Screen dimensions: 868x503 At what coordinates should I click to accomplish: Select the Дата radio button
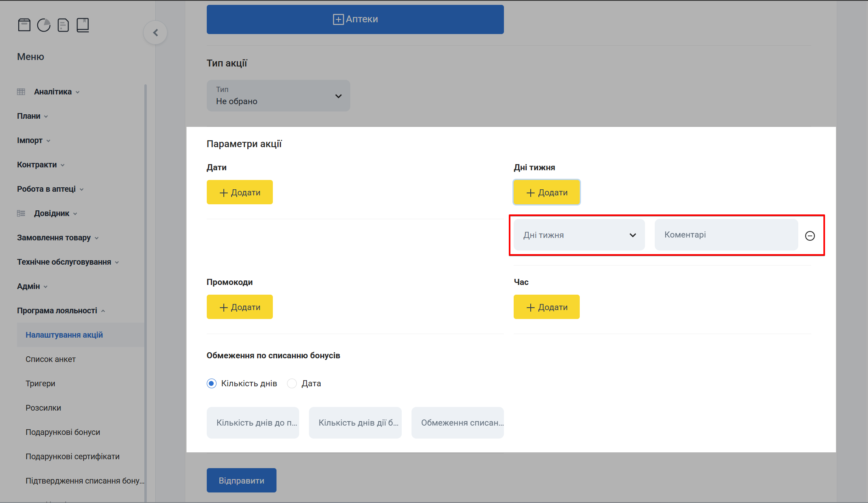[x=292, y=383]
